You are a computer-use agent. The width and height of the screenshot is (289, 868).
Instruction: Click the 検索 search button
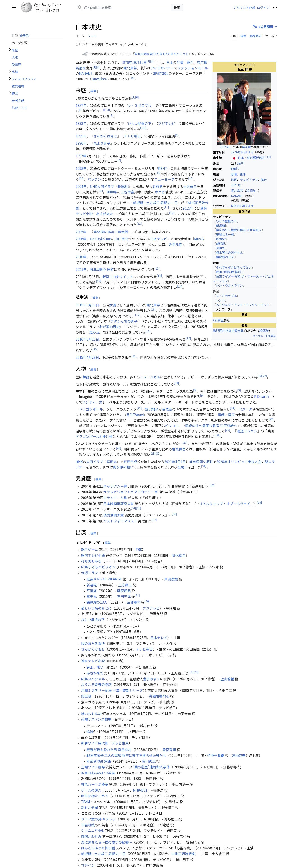point(177,7)
